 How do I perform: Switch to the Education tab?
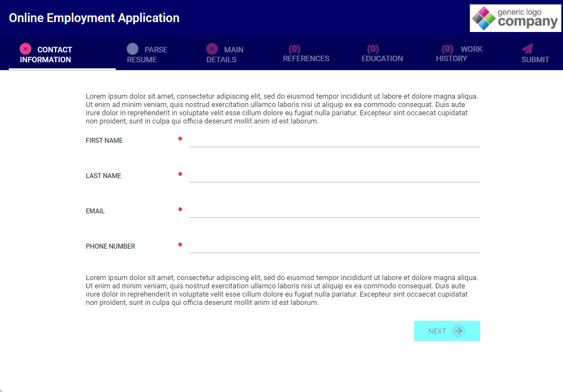382,54
